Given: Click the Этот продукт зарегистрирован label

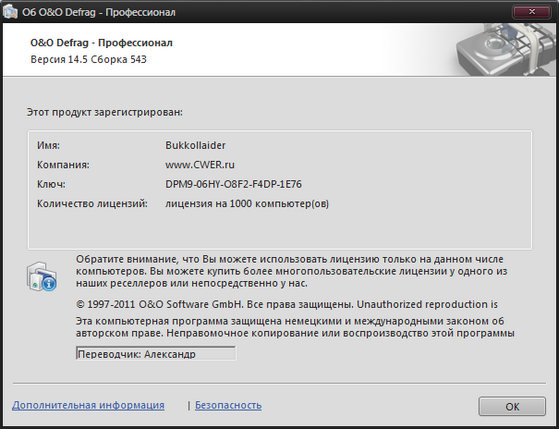Looking at the screenshot, I should click(105, 112).
